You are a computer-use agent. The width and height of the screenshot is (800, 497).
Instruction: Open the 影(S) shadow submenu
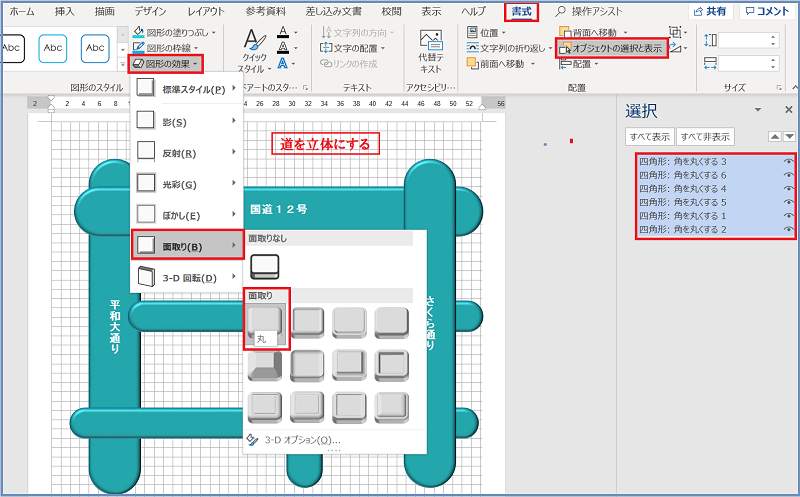[187, 121]
